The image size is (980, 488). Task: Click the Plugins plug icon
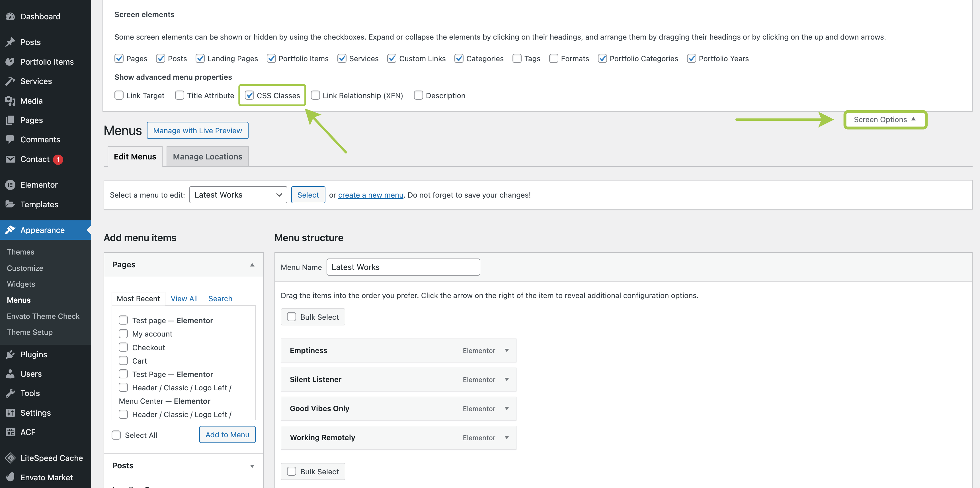pyautogui.click(x=10, y=354)
